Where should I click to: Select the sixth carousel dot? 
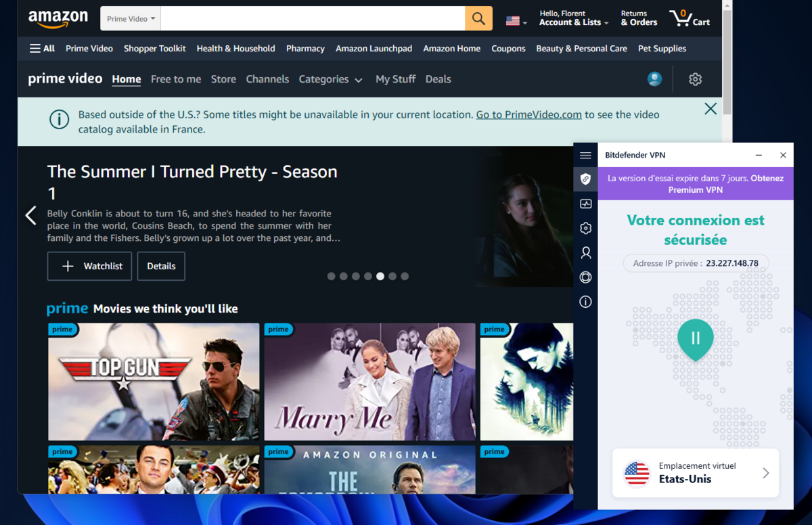coord(392,276)
